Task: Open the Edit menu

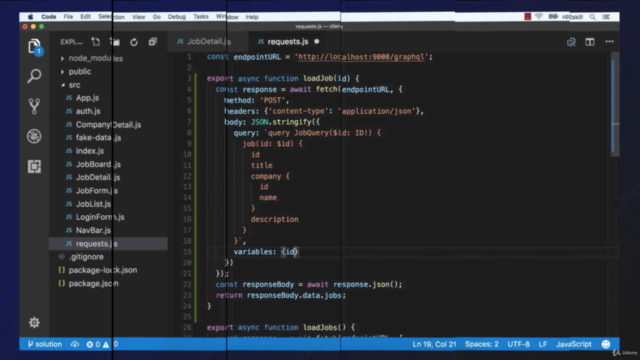Action: 85,17
